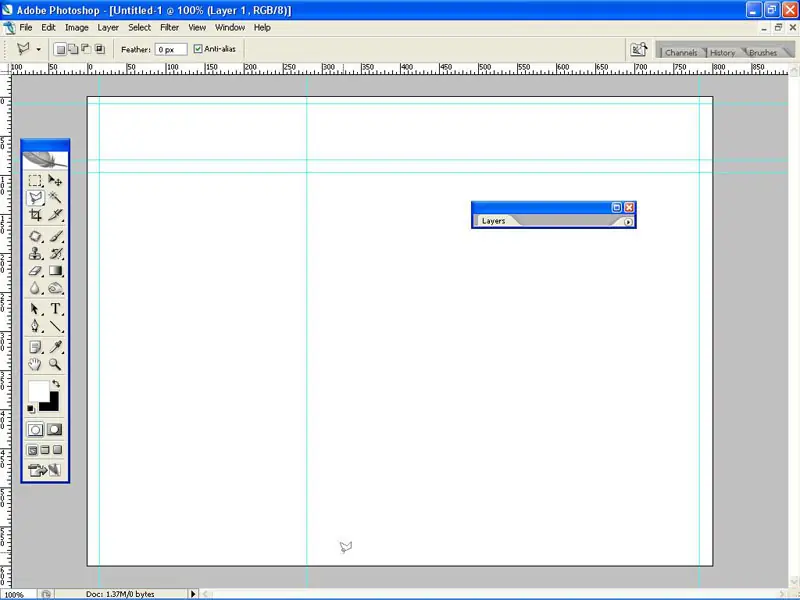This screenshot has height=600, width=800.
Task: Open the tool preset picker dropdown arrow
Action: tap(38, 49)
